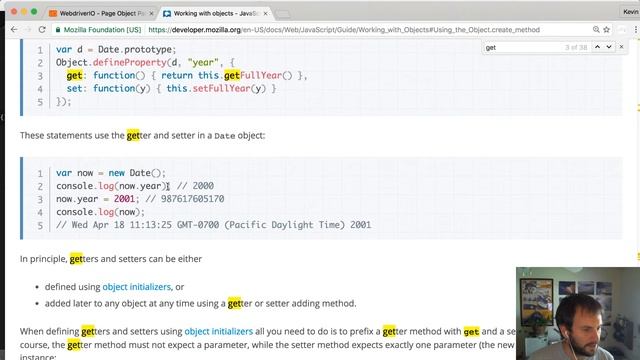Click 'These statements use the getter' sentence
Viewport: 640px width, 360px height.
click(x=142, y=136)
